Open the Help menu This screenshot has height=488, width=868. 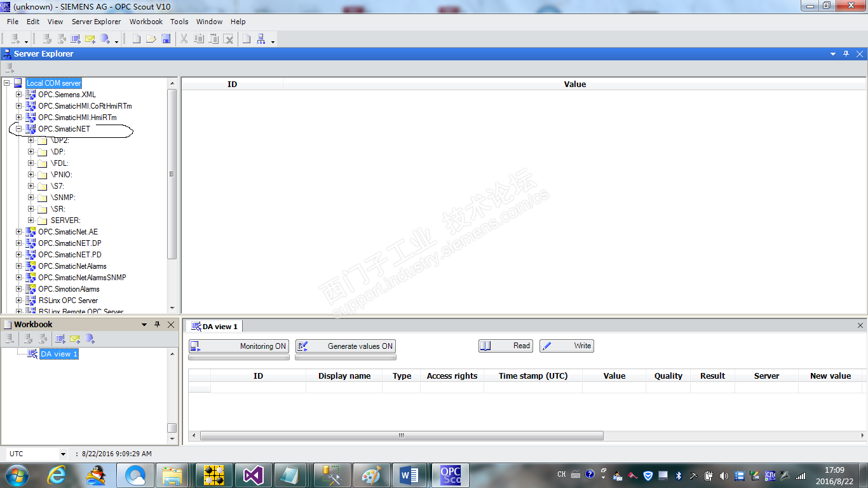(x=238, y=22)
